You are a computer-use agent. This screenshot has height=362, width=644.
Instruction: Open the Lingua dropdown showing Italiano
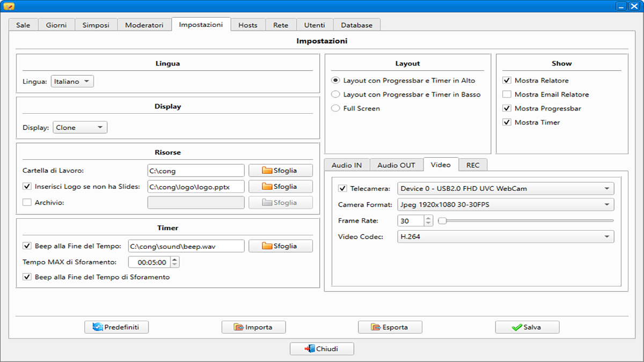point(72,82)
